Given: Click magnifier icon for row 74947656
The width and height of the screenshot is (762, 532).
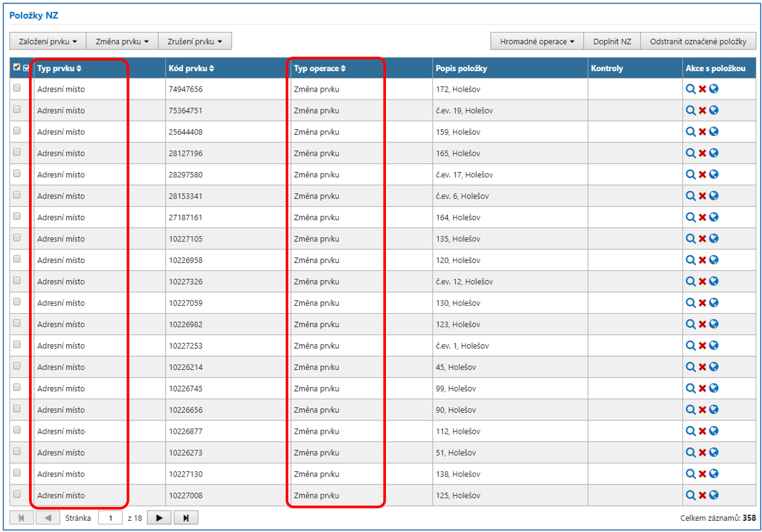Looking at the screenshot, I should (691, 89).
